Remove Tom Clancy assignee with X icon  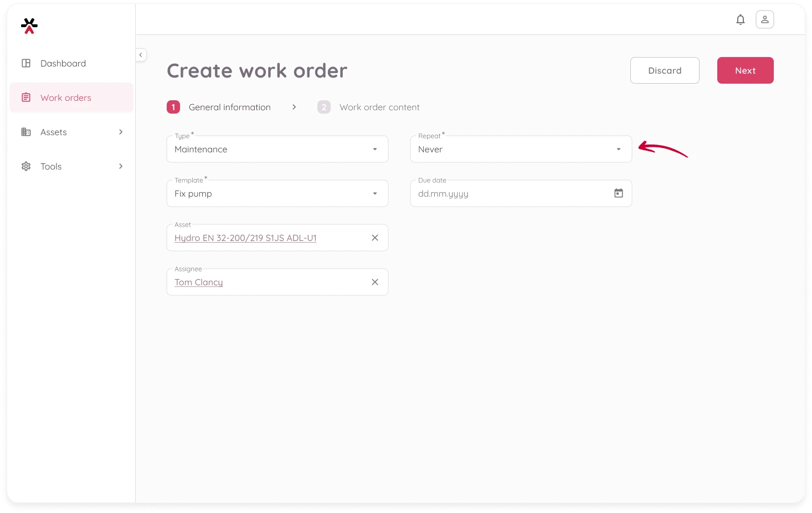[374, 282]
